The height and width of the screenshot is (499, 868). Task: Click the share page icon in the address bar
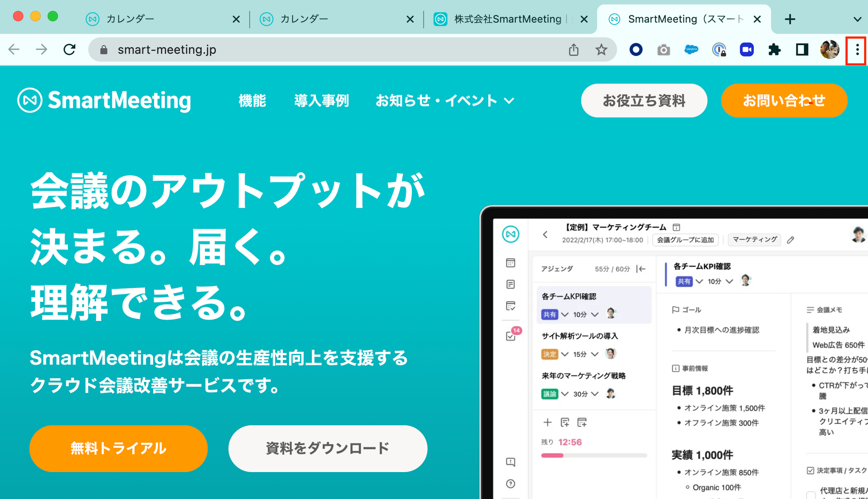pyautogui.click(x=574, y=50)
